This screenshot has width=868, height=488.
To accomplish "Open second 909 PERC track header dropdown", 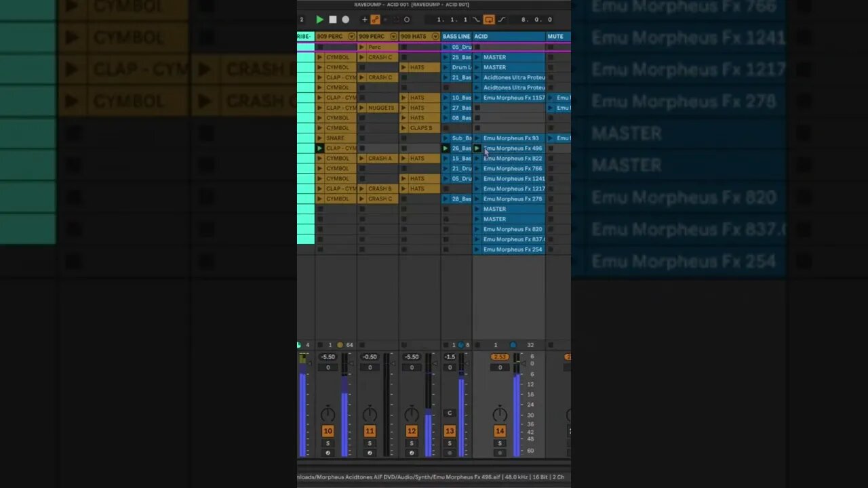I will pyautogui.click(x=393, y=37).
